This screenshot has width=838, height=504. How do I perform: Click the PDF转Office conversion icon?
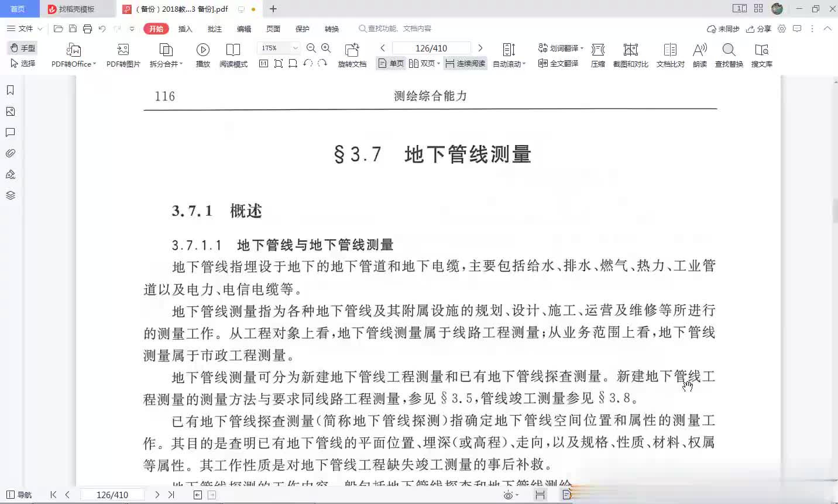[x=73, y=50]
